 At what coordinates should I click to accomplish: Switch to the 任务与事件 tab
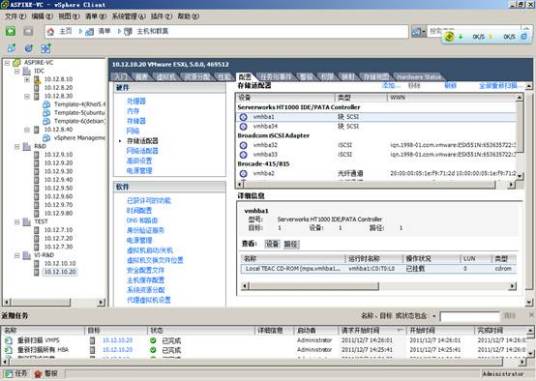[x=276, y=77]
